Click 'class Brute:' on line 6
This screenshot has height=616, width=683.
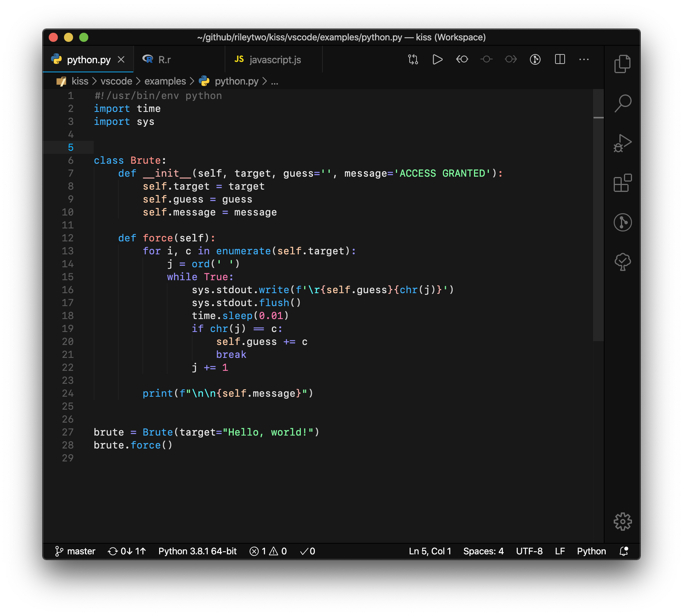click(x=130, y=160)
